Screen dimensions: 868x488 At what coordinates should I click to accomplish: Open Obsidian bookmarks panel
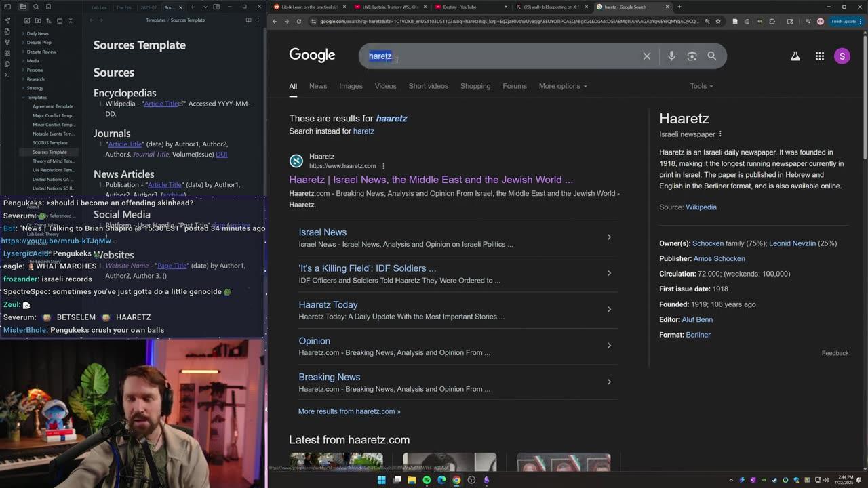pos(48,7)
